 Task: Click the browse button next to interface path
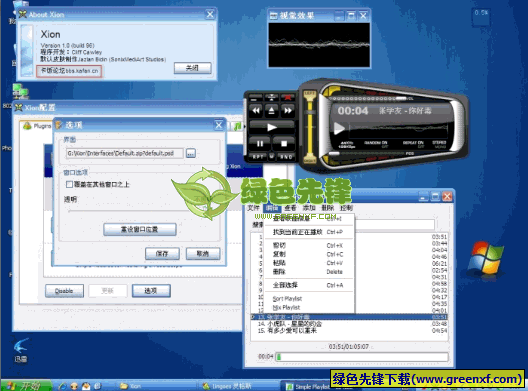coord(191,153)
